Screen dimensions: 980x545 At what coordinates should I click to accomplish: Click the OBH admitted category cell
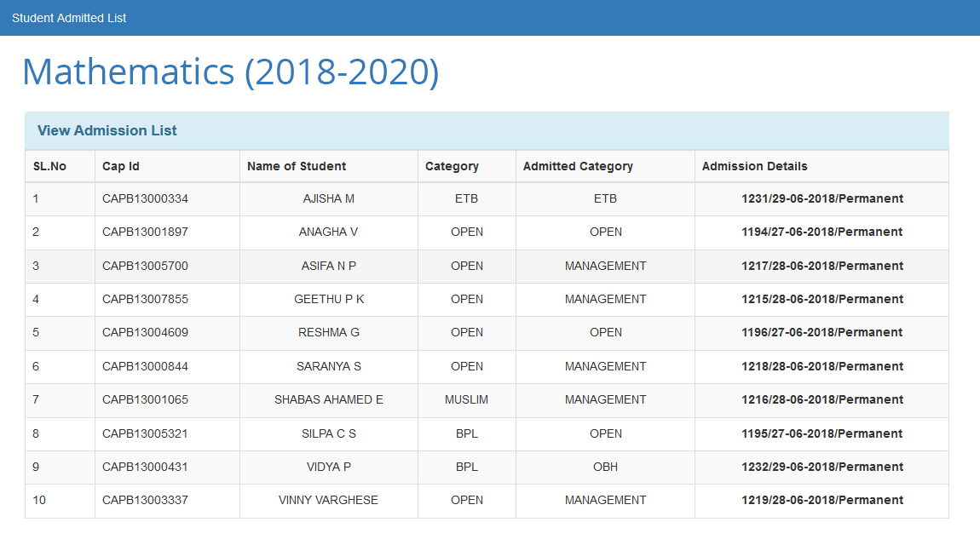(605, 467)
